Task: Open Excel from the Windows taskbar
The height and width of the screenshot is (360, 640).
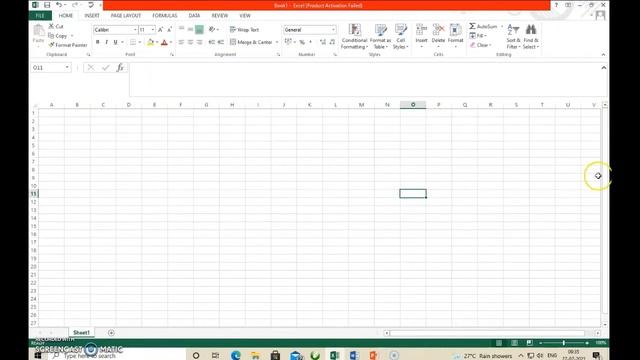Action: point(335,356)
